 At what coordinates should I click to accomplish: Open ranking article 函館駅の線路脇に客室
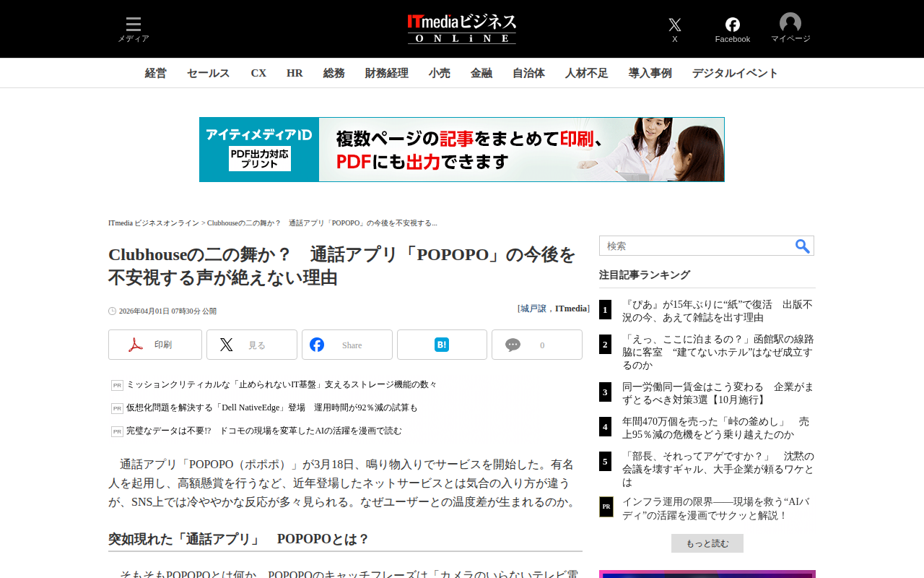tap(718, 352)
